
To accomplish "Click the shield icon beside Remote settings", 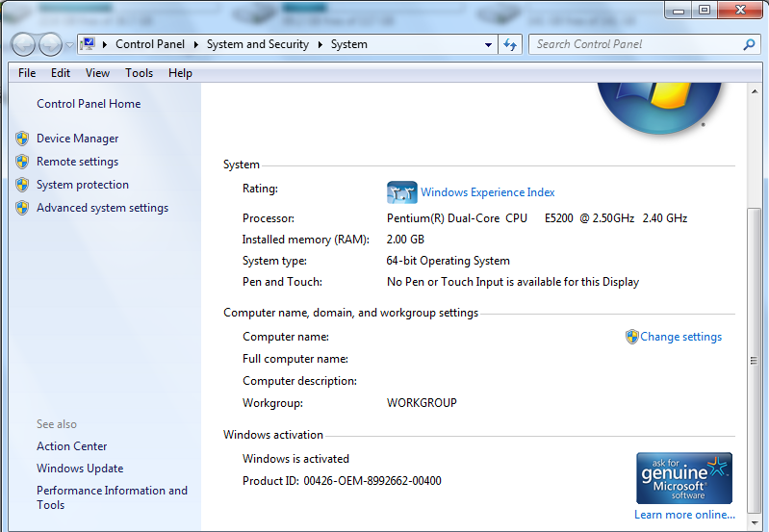I will 22,162.
